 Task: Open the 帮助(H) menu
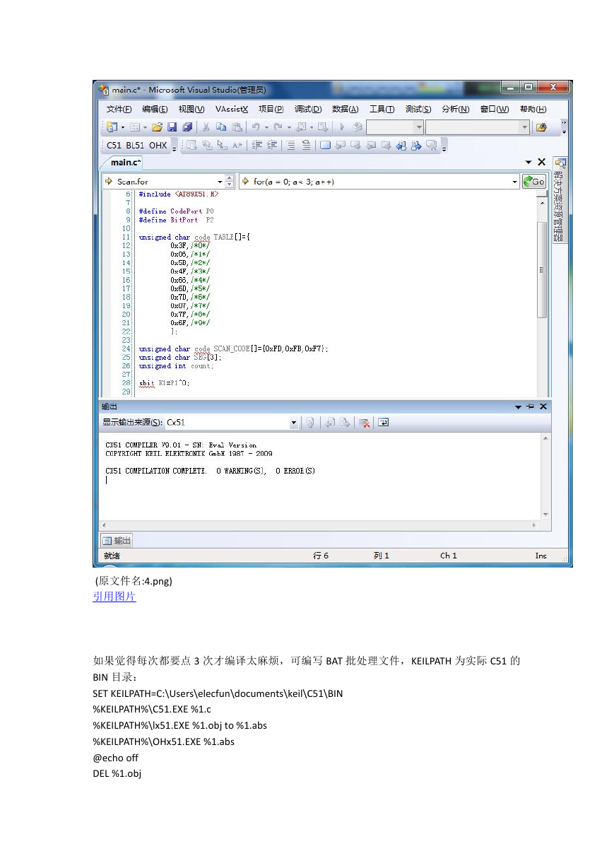(x=533, y=109)
